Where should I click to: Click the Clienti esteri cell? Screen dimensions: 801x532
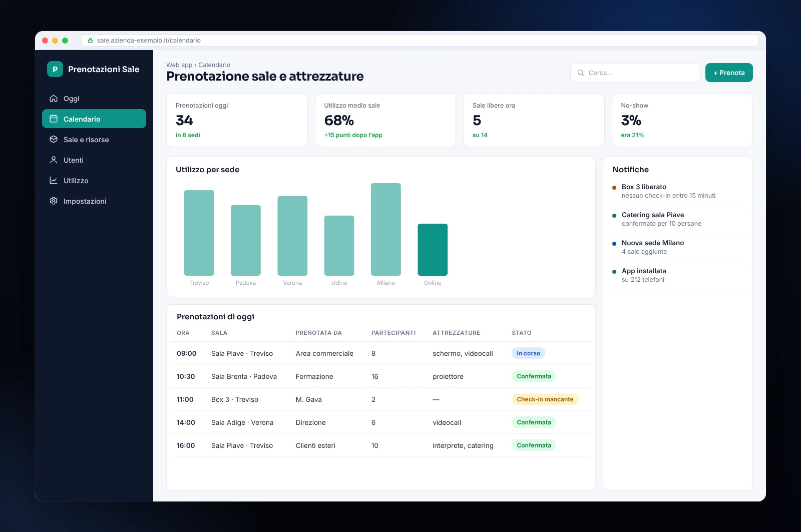(315, 445)
